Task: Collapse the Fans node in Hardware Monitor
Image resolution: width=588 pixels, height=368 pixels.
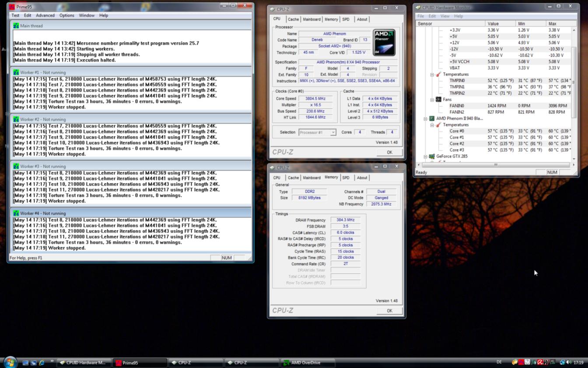Action: click(x=432, y=99)
